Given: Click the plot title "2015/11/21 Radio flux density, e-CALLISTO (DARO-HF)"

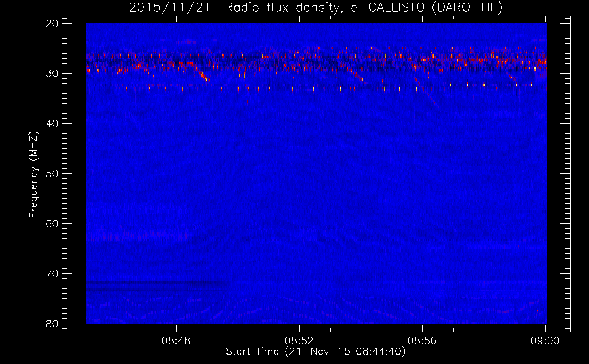Looking at the screenshot, I should [x=316, y=7].
